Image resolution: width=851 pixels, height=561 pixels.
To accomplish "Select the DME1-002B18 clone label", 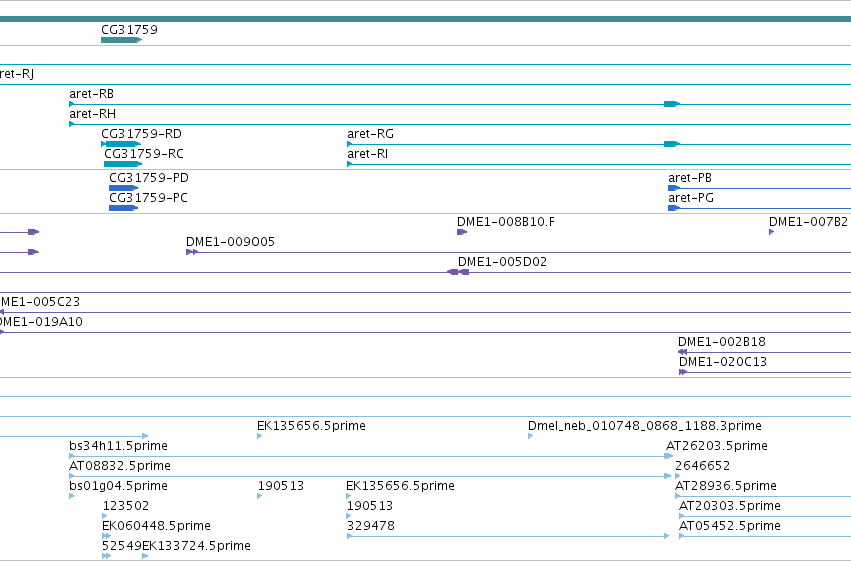I will tap(722, 342).
